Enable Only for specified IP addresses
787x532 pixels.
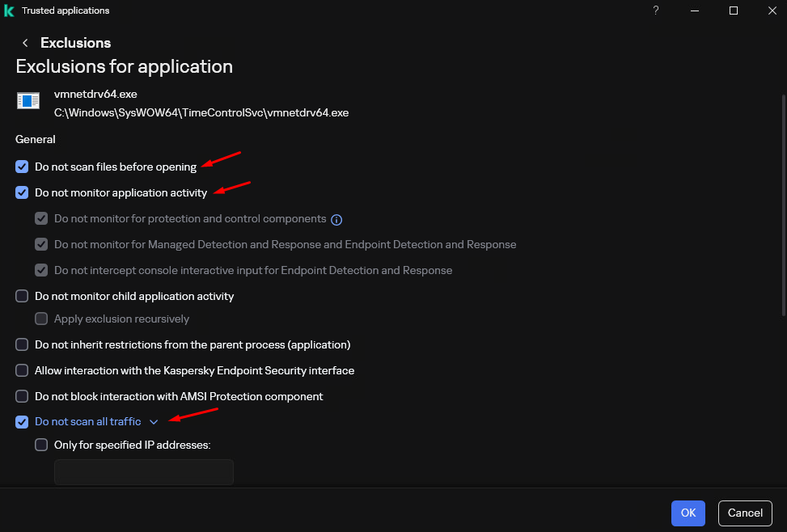pos(41,444)
